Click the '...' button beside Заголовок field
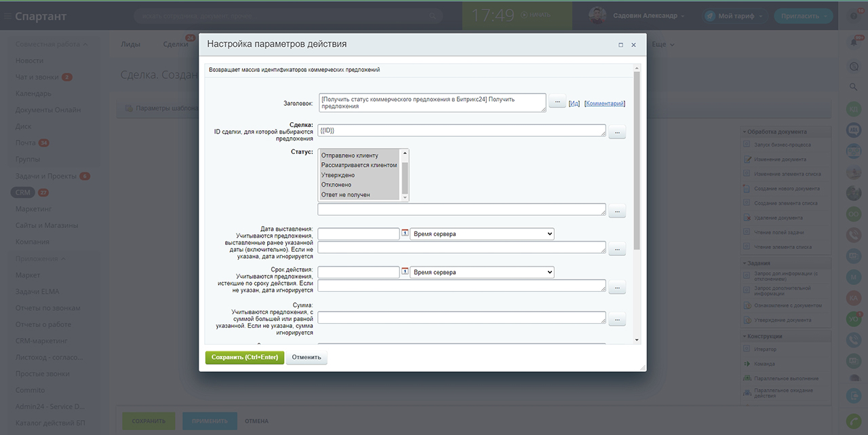 557,102
